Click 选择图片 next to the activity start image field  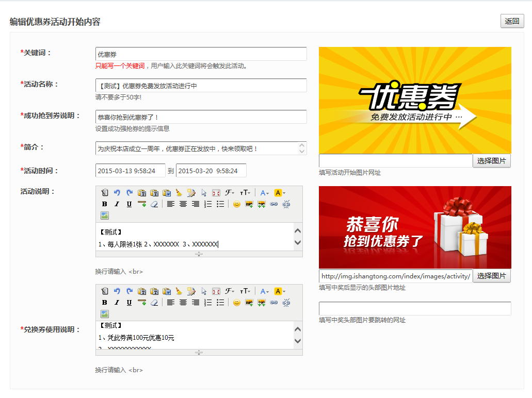point(491,161)
